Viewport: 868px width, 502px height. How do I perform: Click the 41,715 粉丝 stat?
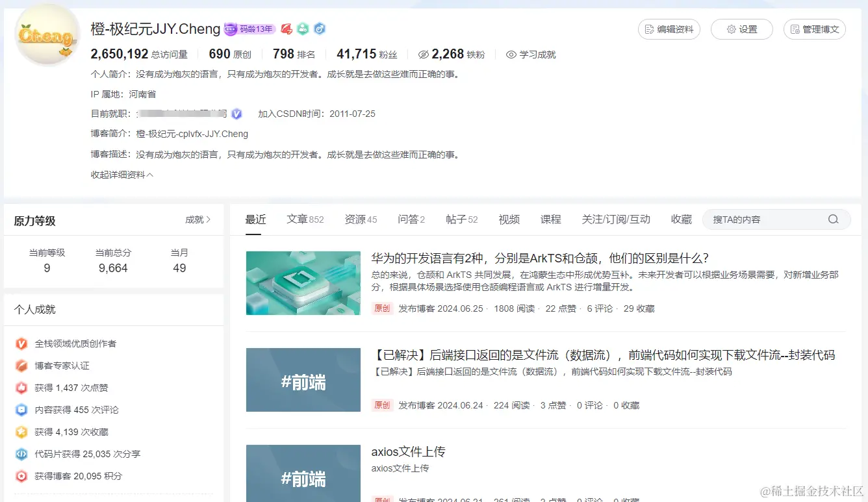point(367,55)
